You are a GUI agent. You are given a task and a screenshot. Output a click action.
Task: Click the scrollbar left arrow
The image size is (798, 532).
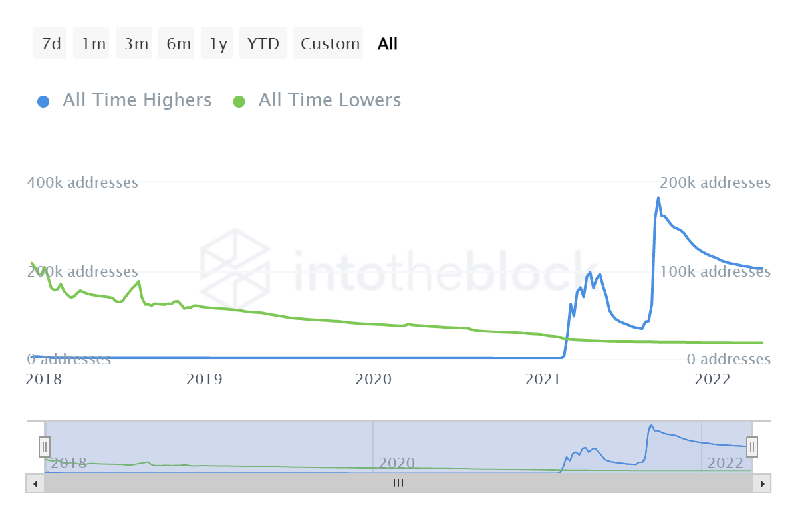point(35,483)
